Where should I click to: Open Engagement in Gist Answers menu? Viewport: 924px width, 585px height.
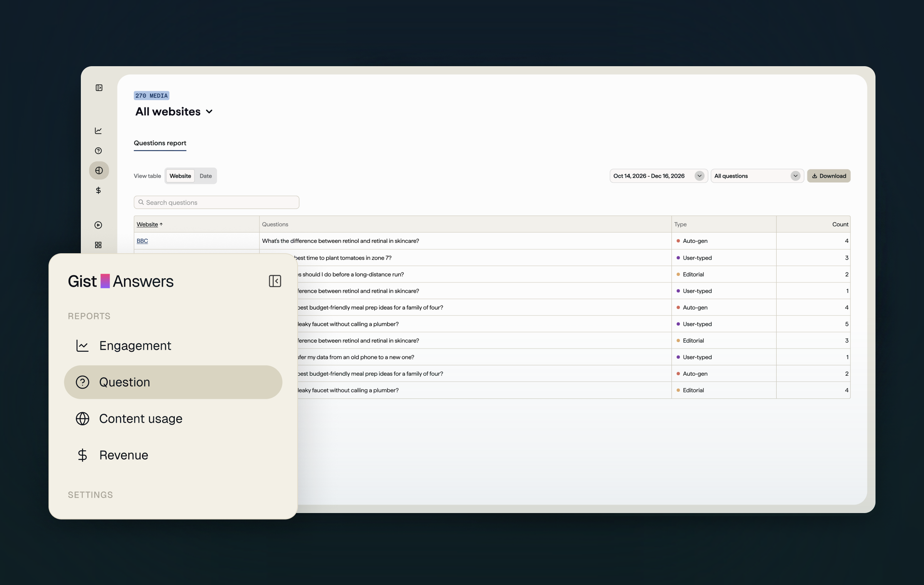[173, 346]
